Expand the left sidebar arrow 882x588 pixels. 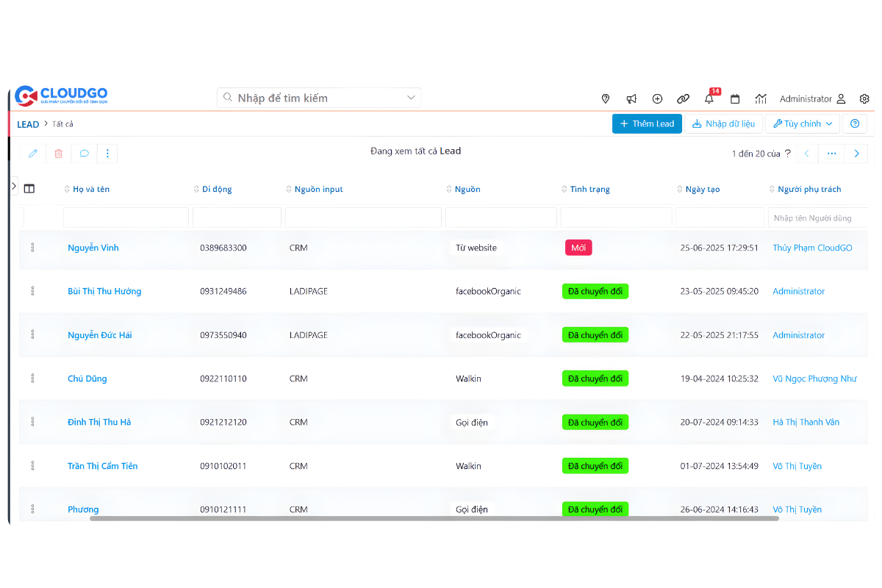(x=13, y=187)
